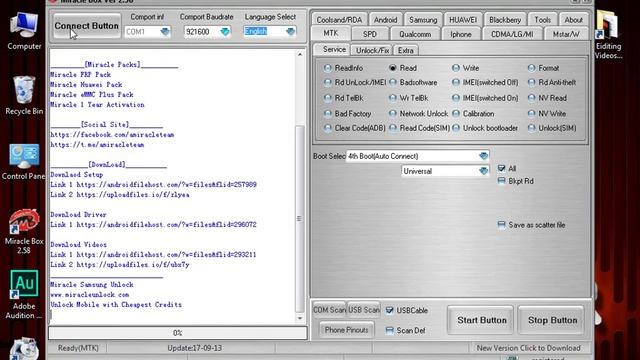Image resolution: width=640 pixels, height=360 pixels.
Task: Switch to the Extra sub-tab
Action: click(405, 50)
